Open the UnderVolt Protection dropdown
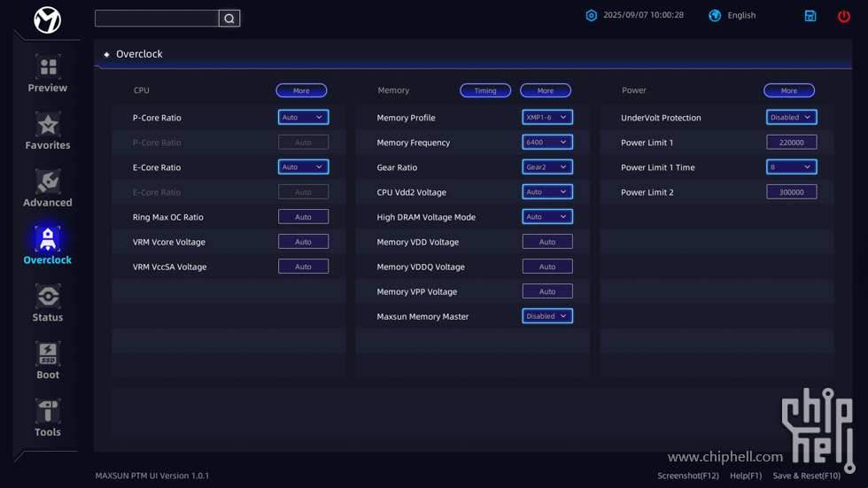Image resolution: width=868 pixels, height=488 pixels. click(792, 117)
